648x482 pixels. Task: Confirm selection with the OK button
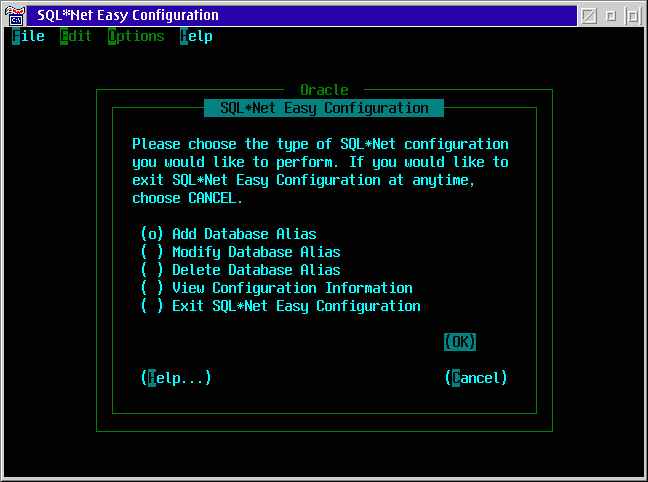click(x=460, y=342)
